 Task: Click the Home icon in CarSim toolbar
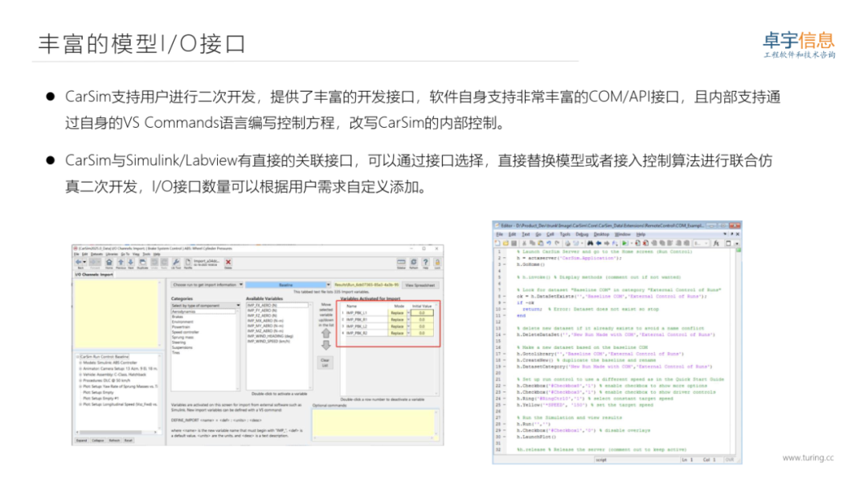(109, 262)
